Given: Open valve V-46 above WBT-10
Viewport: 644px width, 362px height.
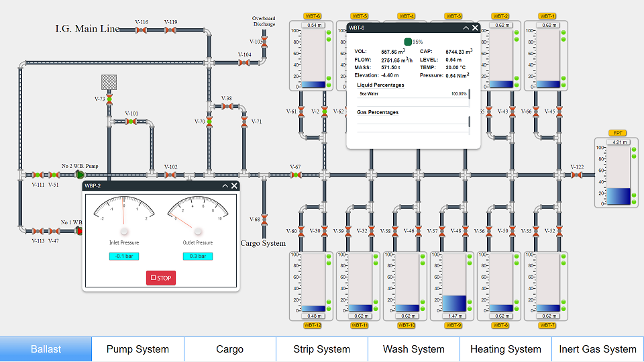Looking at the screenshot, I should (x=419, y=231).
